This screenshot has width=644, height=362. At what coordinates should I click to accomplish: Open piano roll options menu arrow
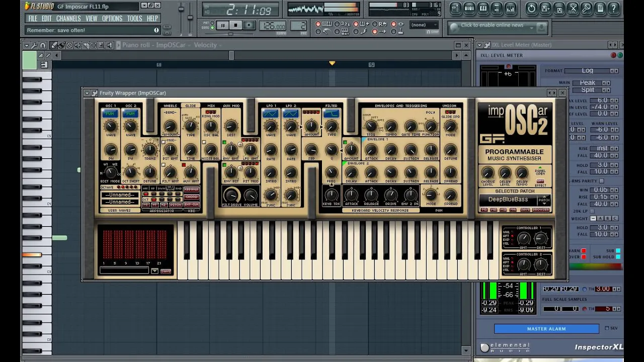27,45
